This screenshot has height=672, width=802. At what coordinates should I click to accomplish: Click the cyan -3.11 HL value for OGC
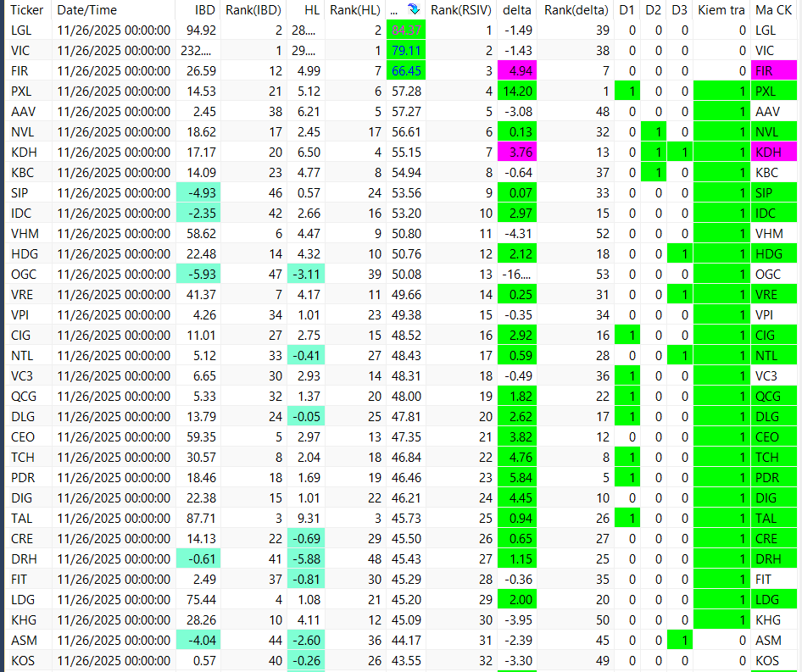point(306,274)
